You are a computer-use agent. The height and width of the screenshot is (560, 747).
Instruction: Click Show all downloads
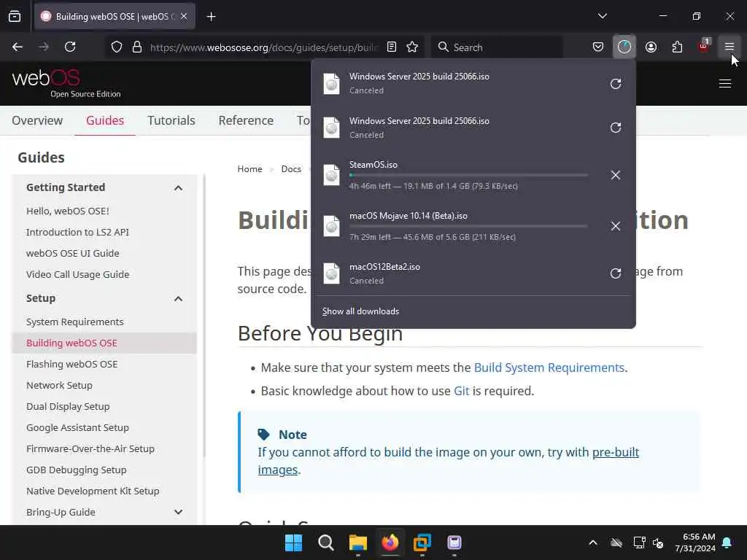tap(360, 311)
